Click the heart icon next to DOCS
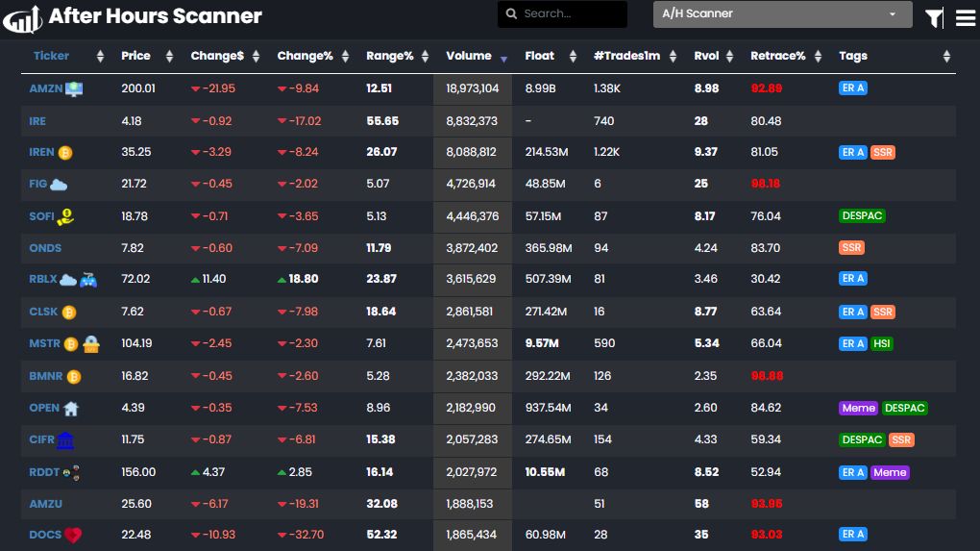 [x=73, y=536]
